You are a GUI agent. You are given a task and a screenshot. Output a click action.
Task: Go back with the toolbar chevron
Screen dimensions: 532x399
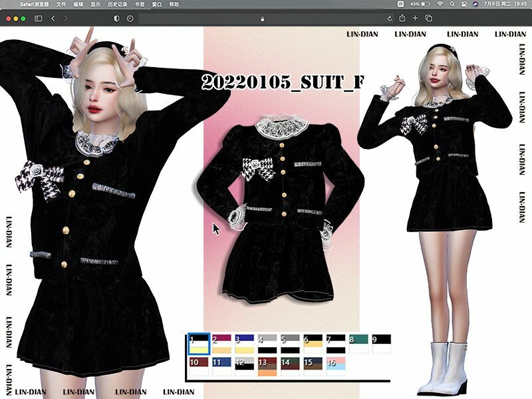coord(53,19)
